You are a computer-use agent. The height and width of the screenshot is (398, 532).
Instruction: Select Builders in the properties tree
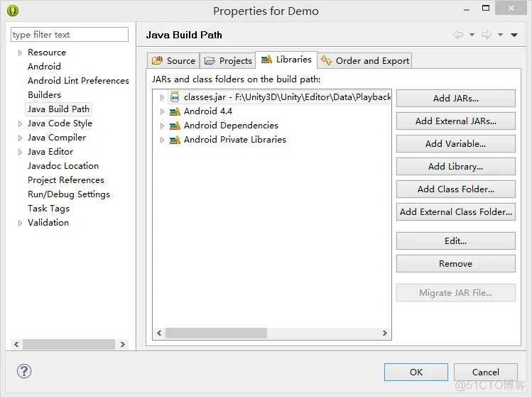click(x=45, y=95)
